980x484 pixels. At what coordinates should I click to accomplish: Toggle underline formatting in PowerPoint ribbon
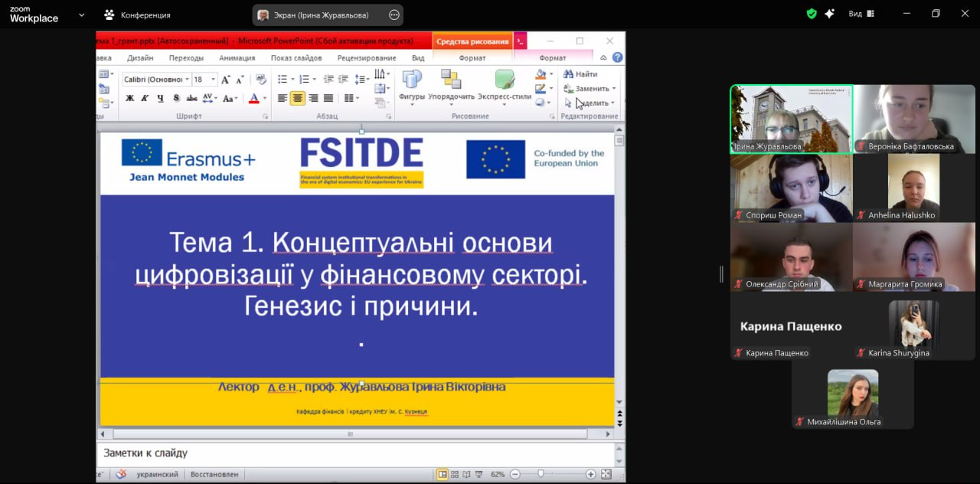coord(160,98)
